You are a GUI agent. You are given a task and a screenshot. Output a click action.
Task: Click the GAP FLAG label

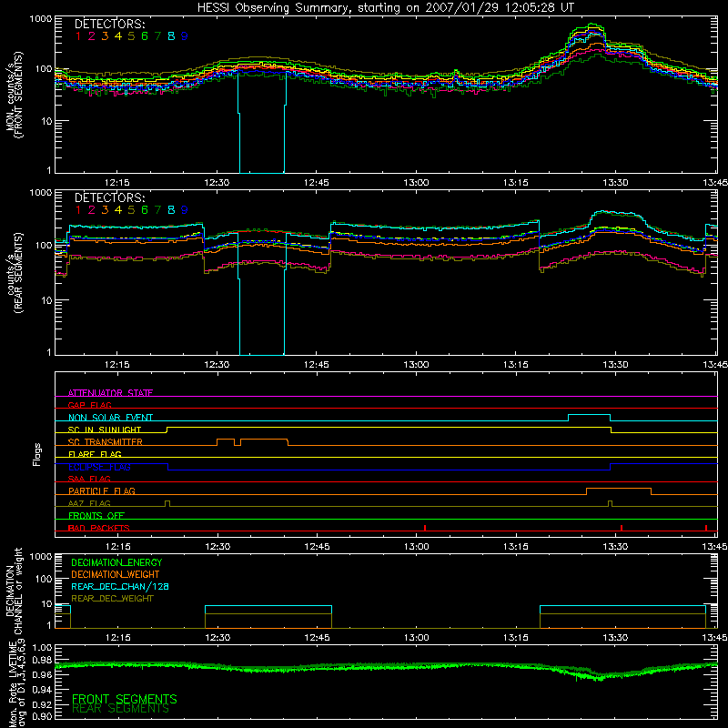pos(89,405)
